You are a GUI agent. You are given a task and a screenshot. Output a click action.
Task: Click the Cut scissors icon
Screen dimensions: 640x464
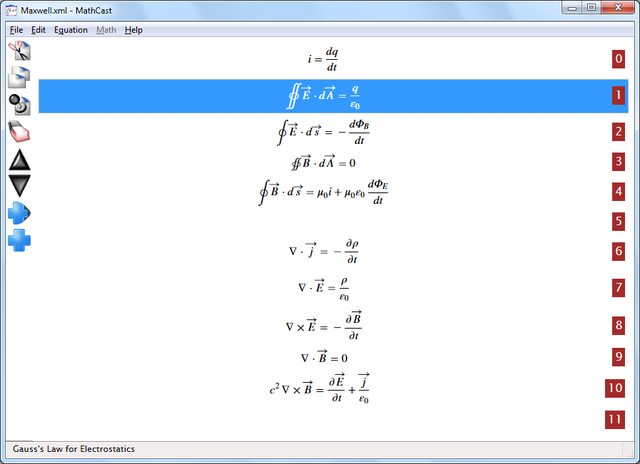19,51
